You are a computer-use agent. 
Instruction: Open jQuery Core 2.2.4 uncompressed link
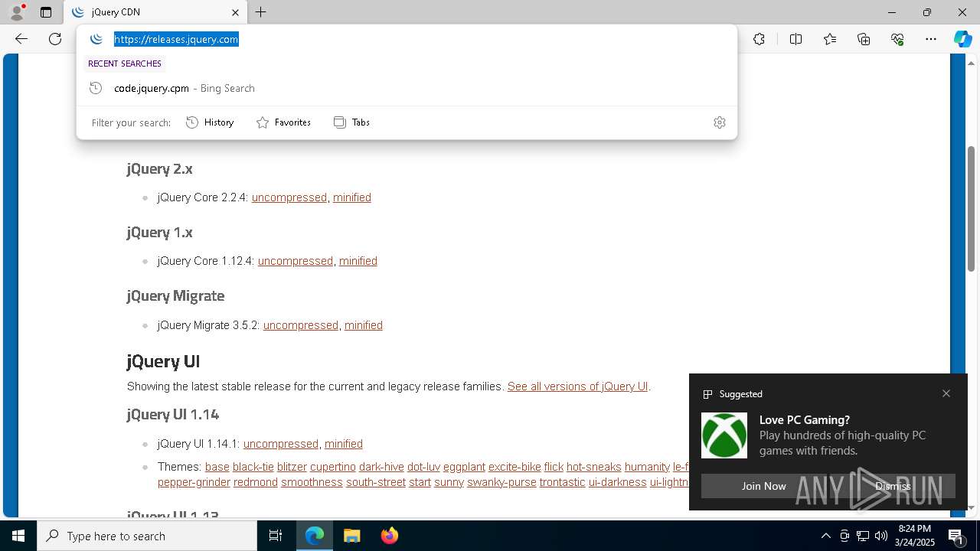289,197
